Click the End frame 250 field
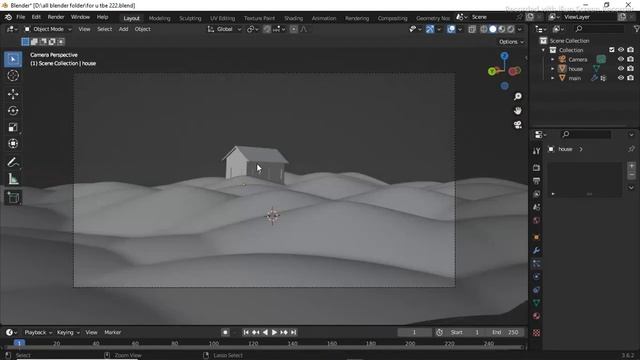This screenshot has height=360, width=640. [x=505, y=332]
